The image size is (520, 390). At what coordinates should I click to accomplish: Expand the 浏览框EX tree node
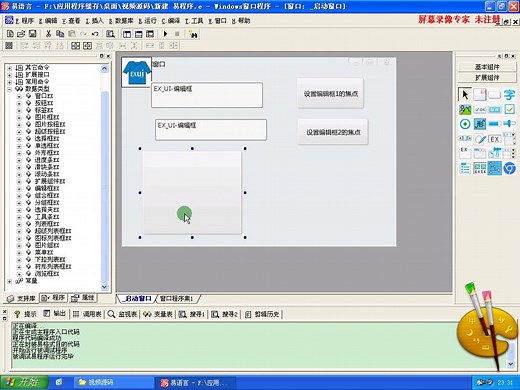[19, 274]
